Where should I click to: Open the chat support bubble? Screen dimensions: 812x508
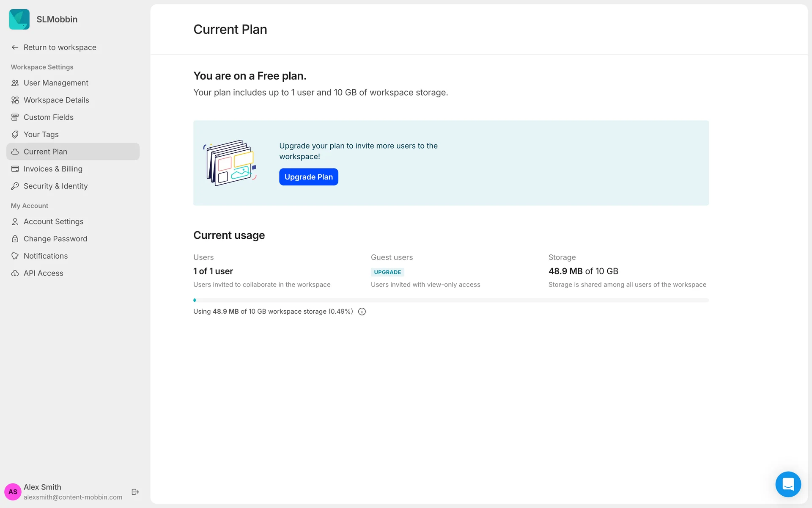tap(788, 484)
